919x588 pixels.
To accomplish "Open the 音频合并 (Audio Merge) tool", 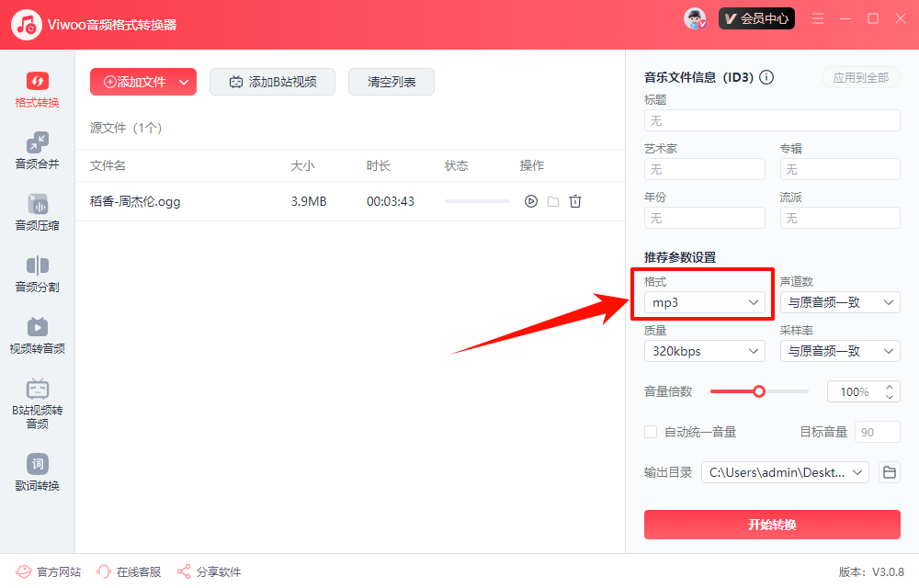I will point(37,150).
